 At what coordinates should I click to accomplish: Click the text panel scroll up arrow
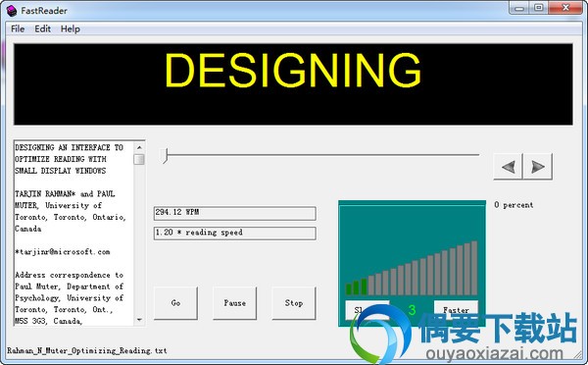(x=139, y=147)
